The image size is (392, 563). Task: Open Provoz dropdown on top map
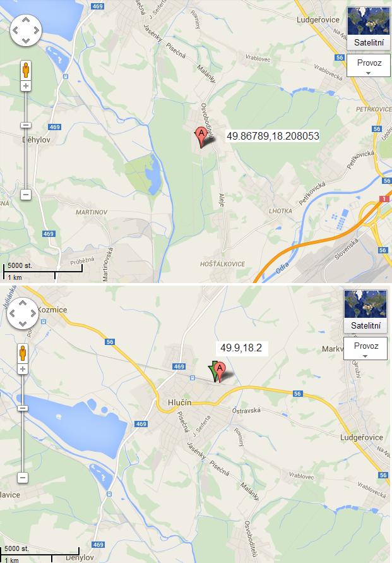pyautogui.click(x=369, y=65)
